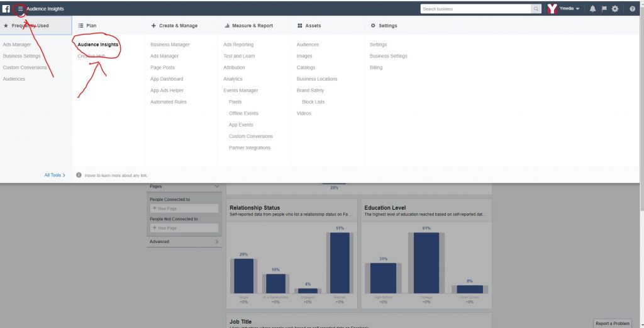Collapse the Pages section chevron
The image size is (644, 328).
217,186
